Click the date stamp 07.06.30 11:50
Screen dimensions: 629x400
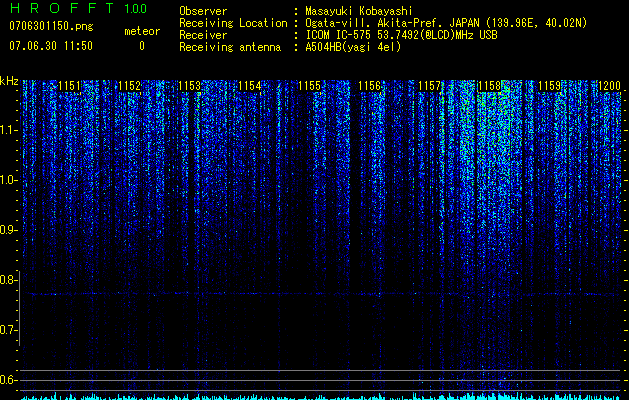[x=51, y=46]
